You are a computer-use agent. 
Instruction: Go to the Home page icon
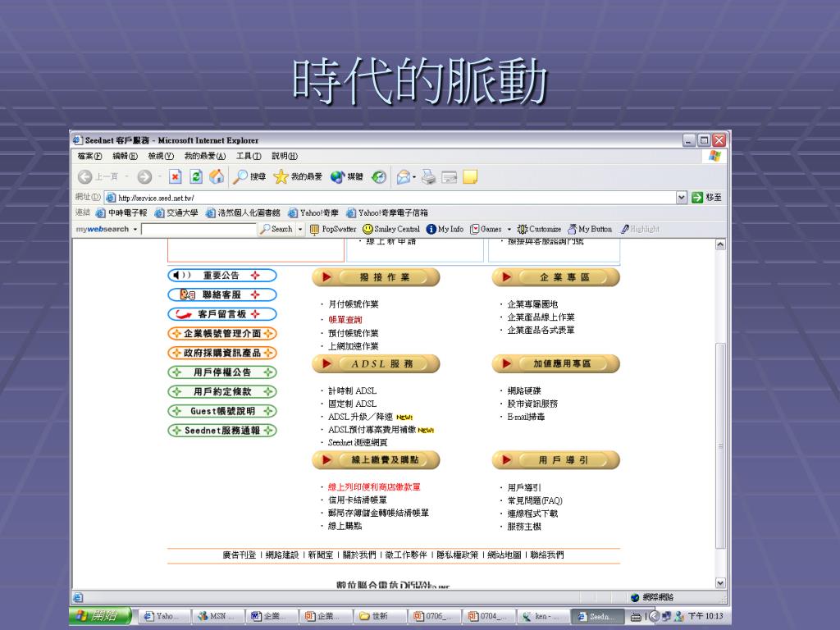(217, 177)
